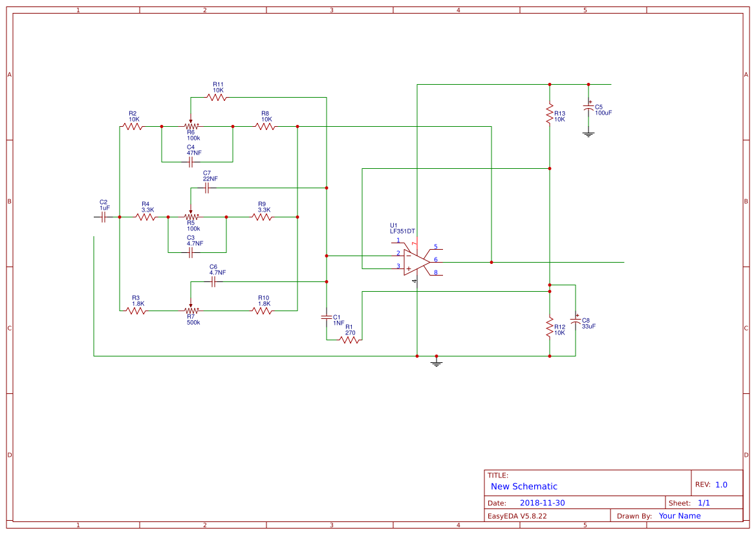Viewport: 756px width, 535px height.
Task: Click resistor R11 10K at the top
Action: pos(217,96)
